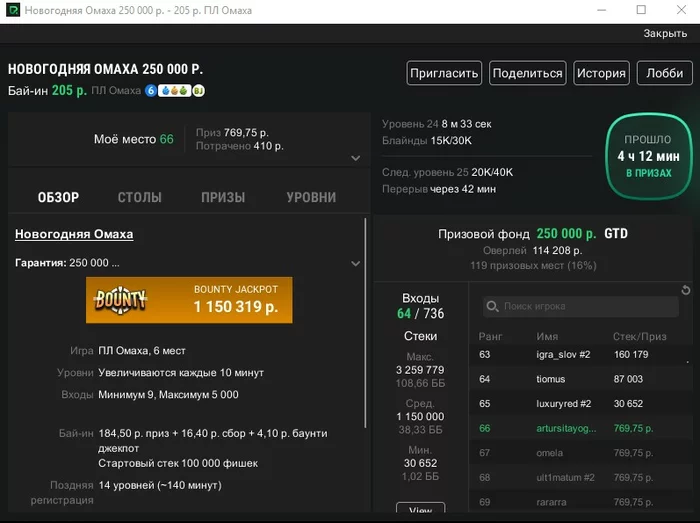Click the Входы 64 / 736 counter

point(421,306)
